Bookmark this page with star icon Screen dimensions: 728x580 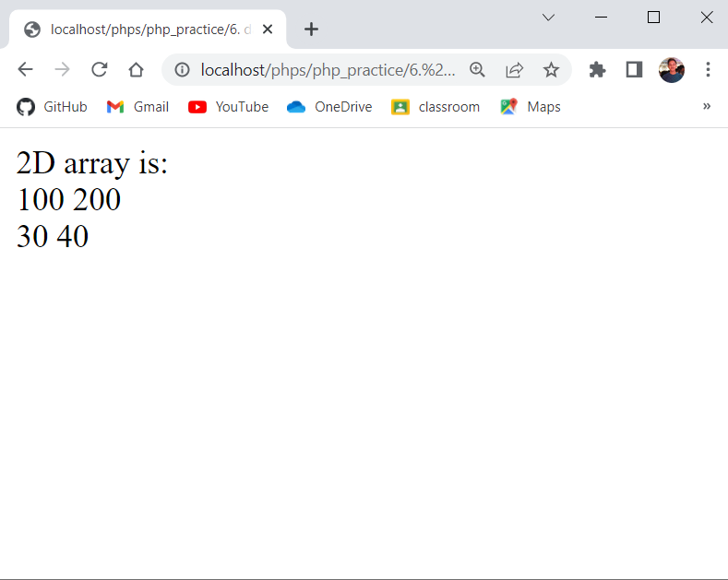pyautogui.click(x=551, y=70)
